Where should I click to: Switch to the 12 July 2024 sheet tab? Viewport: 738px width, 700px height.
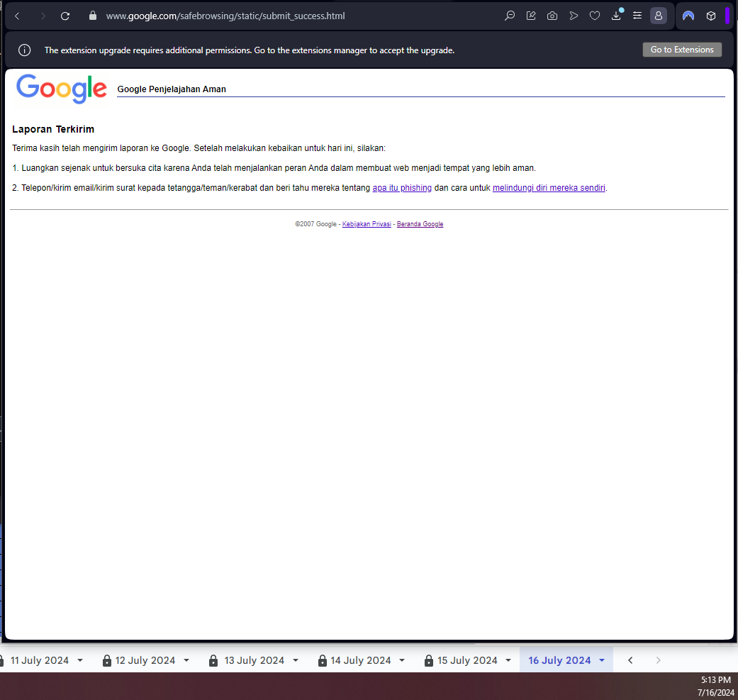[145, 660]
